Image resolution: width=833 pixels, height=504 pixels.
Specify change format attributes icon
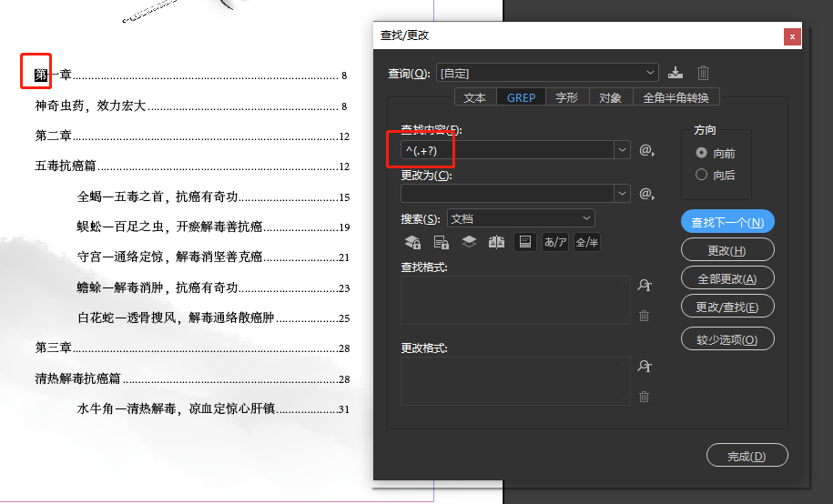click(645, 366)
